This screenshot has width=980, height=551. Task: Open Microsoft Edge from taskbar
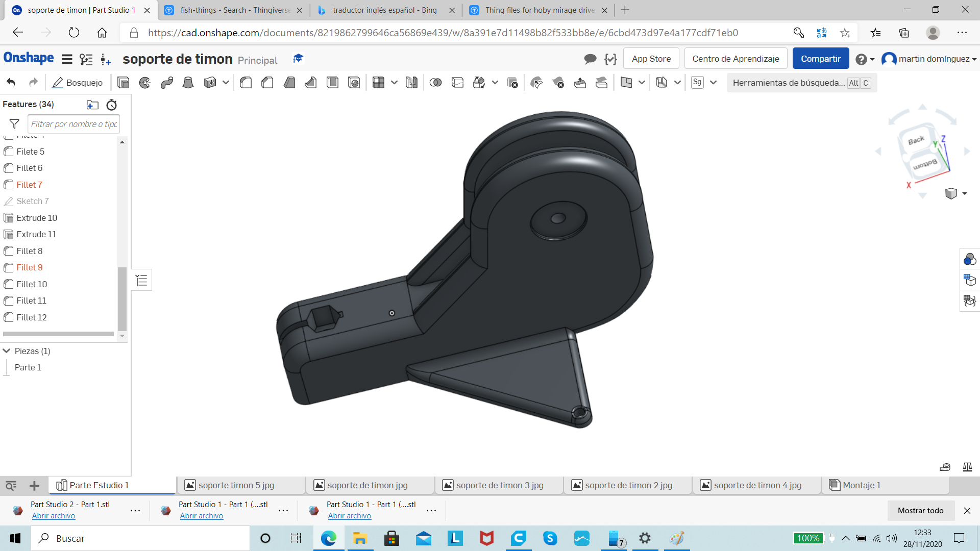coord(328,538)
